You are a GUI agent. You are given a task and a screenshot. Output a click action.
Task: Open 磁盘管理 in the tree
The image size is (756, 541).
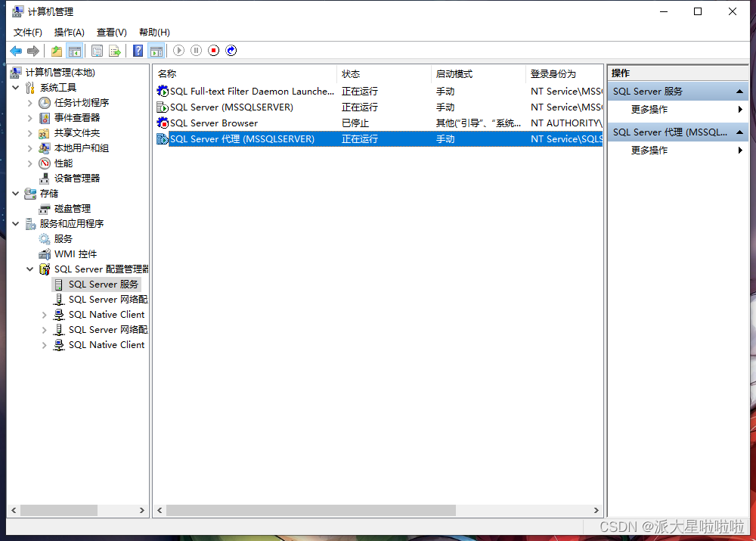pyautogui.click(x=73, y=209)
